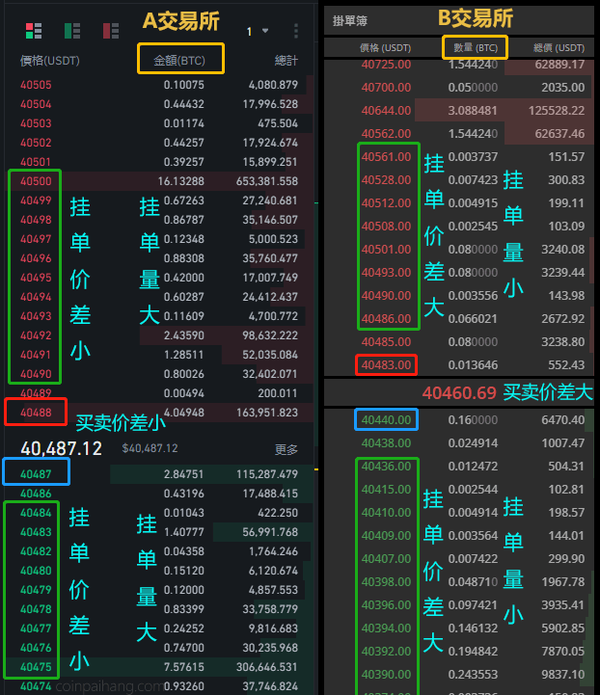
Task: Expand the price grouping dropdown showing 1
Action: 258,31
